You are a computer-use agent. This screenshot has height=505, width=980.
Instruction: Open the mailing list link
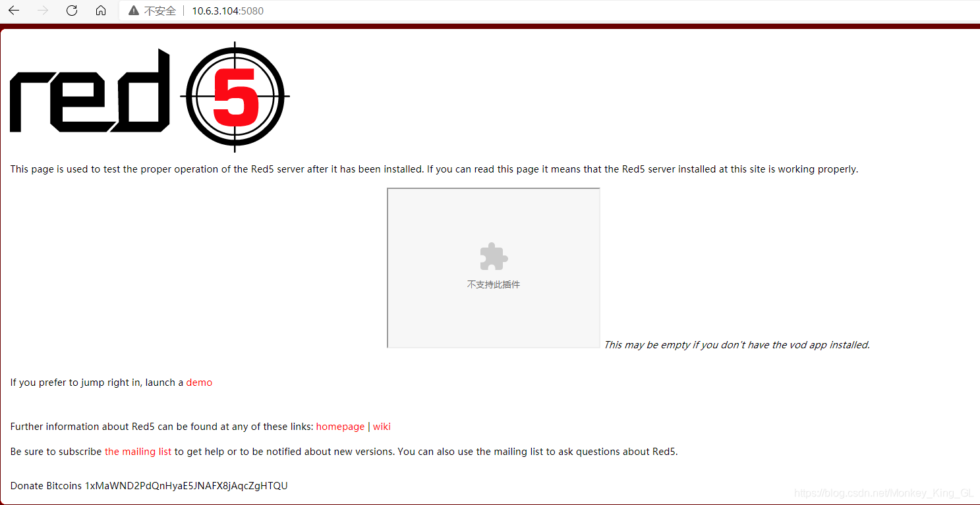(138, 452)
